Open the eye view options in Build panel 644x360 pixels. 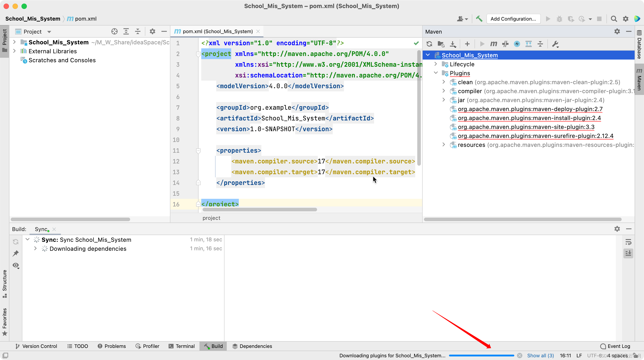(x=16, y=265)
